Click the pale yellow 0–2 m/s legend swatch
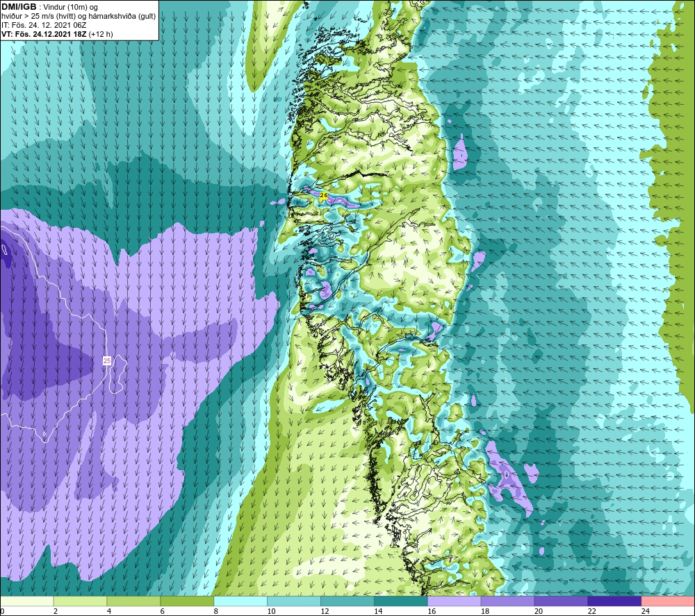695x616 pixels. coord(26,601)
